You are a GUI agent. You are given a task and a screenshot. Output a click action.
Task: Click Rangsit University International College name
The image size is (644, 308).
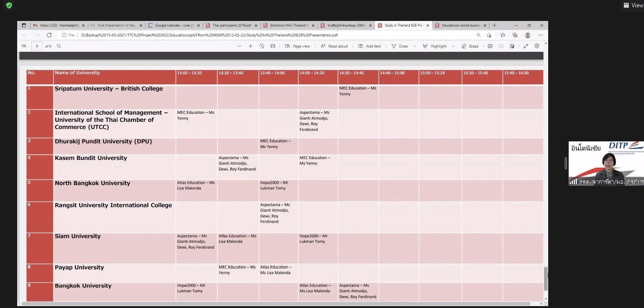coord(113,205)
